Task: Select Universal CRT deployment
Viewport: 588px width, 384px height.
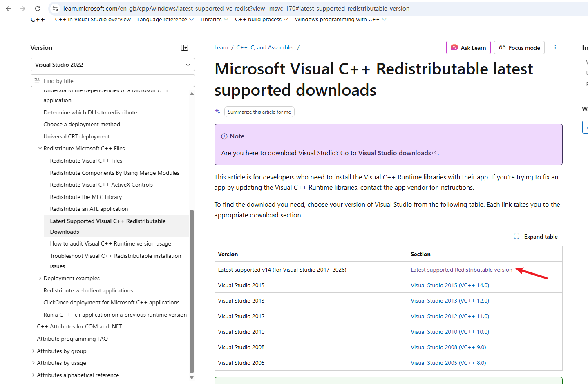Action: coord(77,136)
